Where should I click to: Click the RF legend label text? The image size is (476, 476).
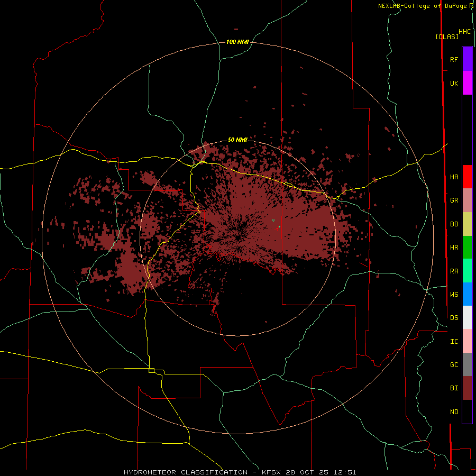click(x=454, y=59)
